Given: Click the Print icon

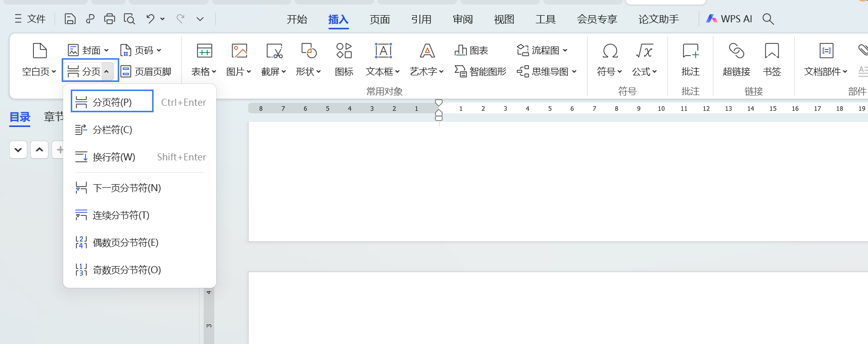Looking at the screenshot, I should pos(110,19).
